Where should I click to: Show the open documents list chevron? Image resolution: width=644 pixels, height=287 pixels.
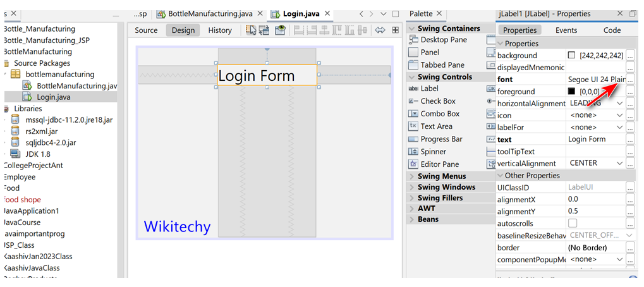384,14
